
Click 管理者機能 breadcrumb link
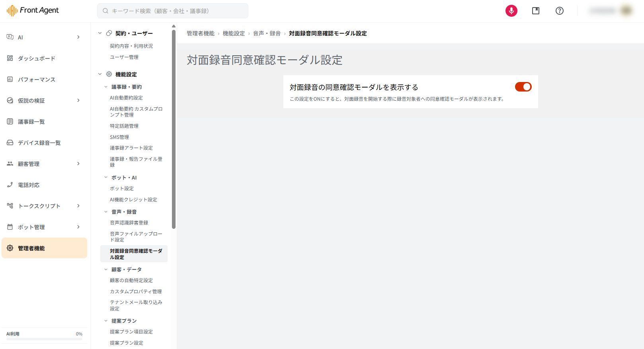[x=200, y=33]
